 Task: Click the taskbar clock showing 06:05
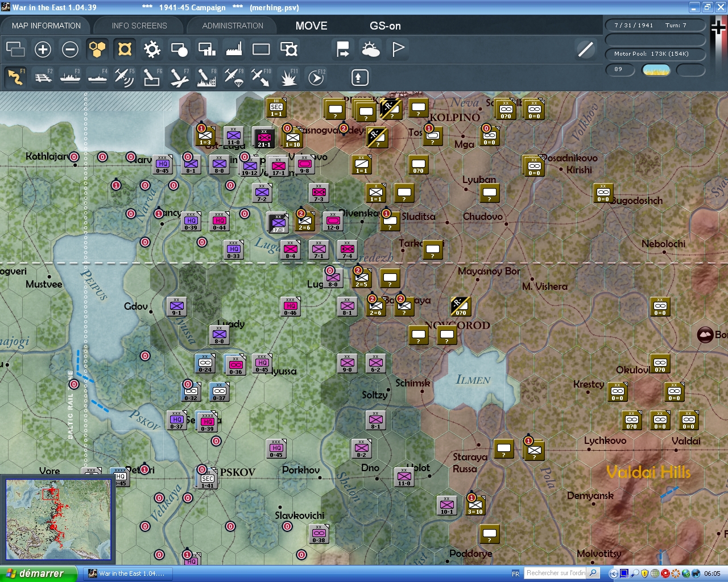point(712,573)
